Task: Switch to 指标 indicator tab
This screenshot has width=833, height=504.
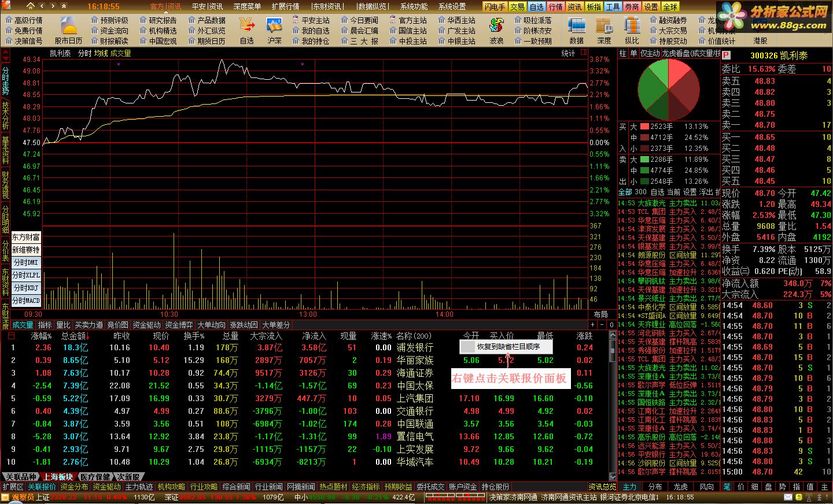Action: (45, 325)
